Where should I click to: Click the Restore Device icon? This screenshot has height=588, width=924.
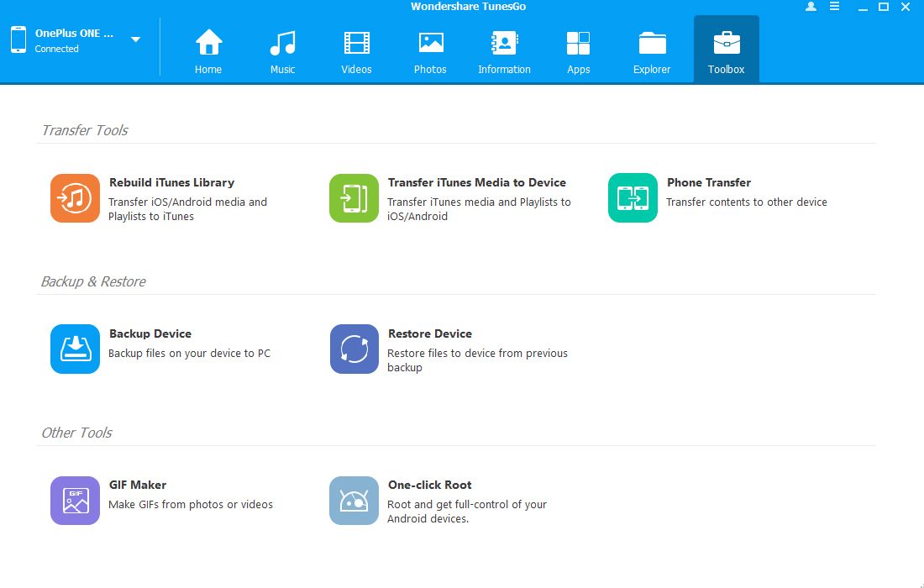coord(354,349)
